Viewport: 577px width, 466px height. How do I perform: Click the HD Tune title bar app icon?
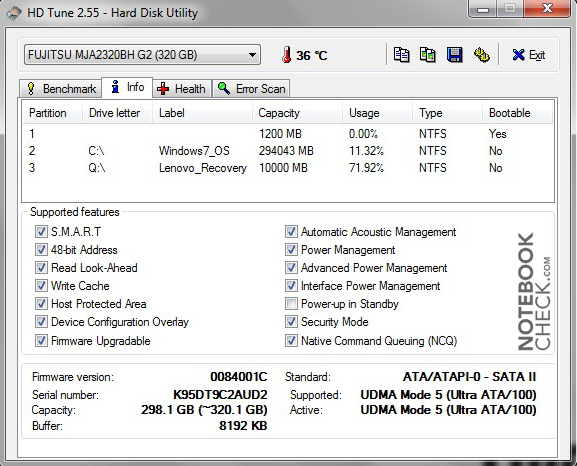tap(14, 13)
